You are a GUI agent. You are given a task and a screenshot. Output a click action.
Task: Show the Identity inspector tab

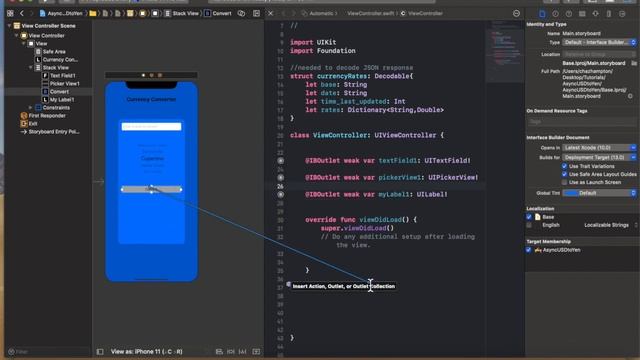coord(582,14)
